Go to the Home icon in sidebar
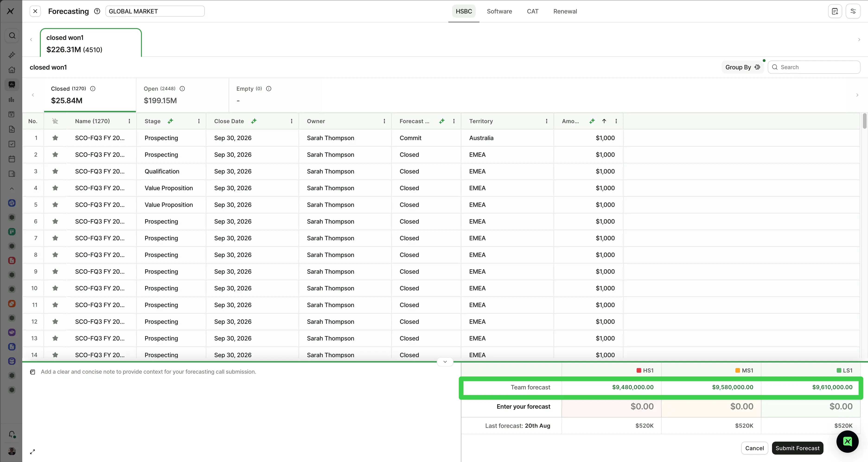This screenshot has height=462, width=868. point(12,70)
